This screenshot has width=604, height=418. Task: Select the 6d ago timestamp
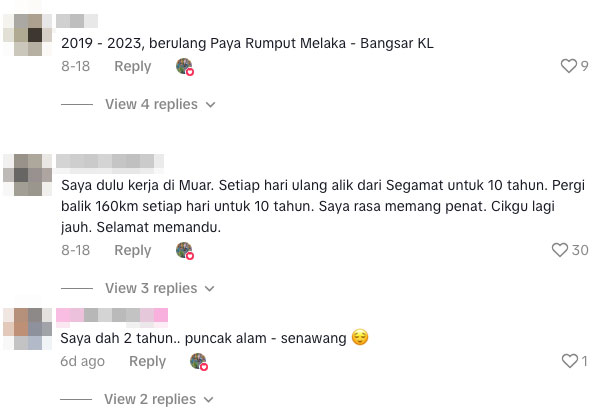click(82, 361)
